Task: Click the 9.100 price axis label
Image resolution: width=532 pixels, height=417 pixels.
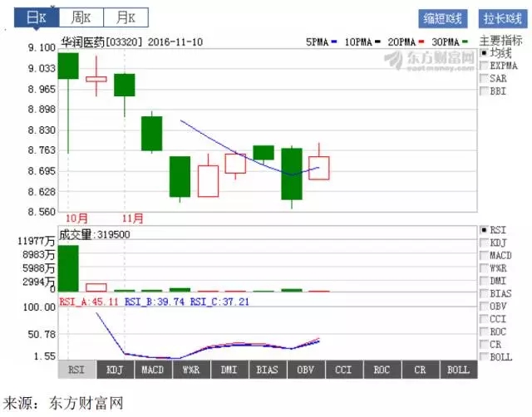Action: point(42,48)
